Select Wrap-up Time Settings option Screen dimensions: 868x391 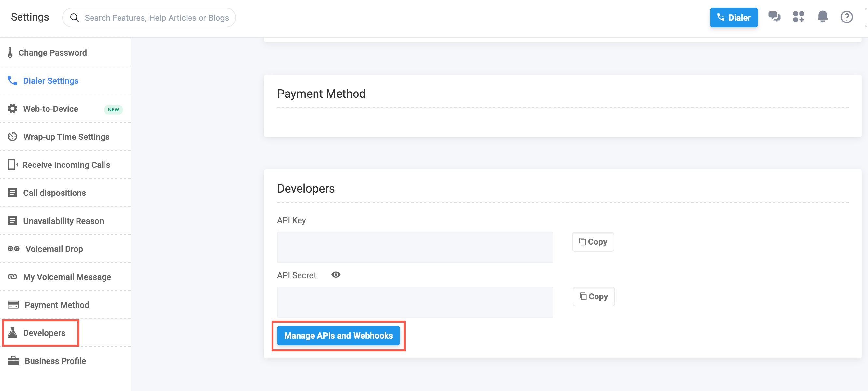(66, 137)
